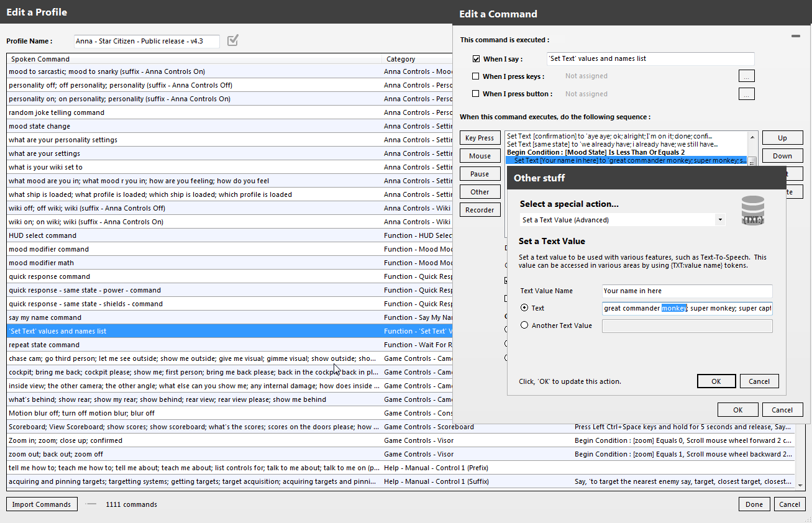The width and height of the screenshot is (812, 523).
Task: Move action Up in sequence
Action: [x=782, y=138]
